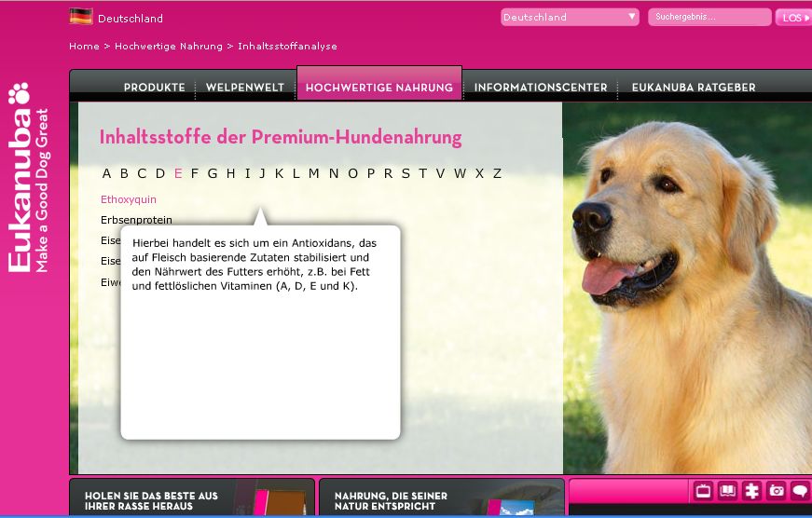Screen dimensions: 812x518
Task: Click the German flag icon
Action: point(81,17)
